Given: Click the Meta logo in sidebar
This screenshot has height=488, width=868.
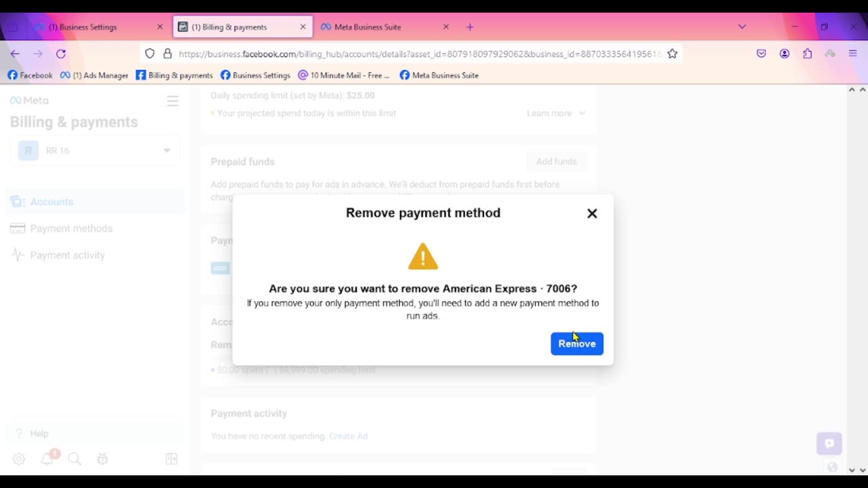Looking at the screenshot, I should click(29, 100).
